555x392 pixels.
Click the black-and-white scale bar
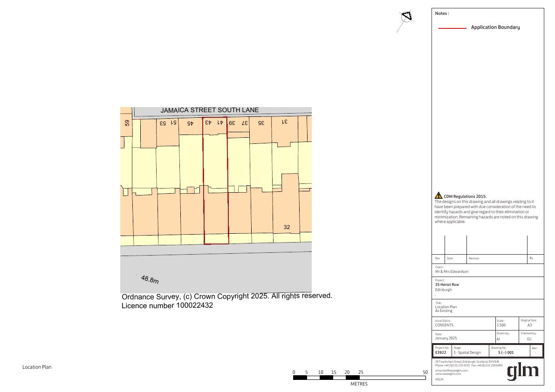[359, 378]
